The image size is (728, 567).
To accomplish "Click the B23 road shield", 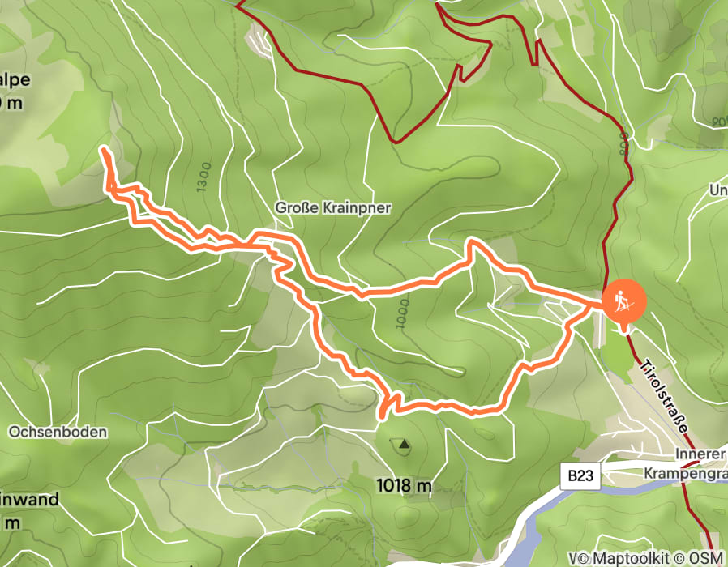I will point(580,475).
